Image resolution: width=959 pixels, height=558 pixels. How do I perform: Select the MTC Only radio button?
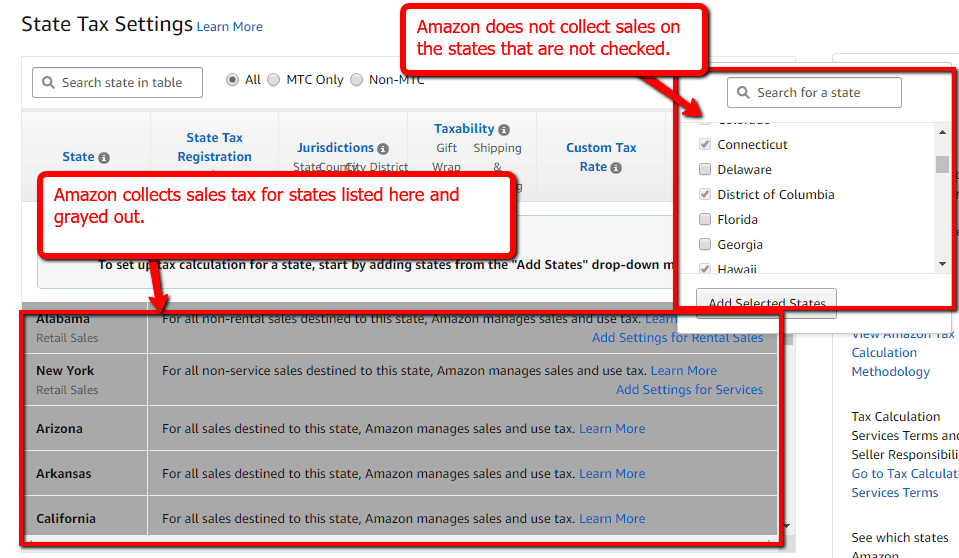273,80
